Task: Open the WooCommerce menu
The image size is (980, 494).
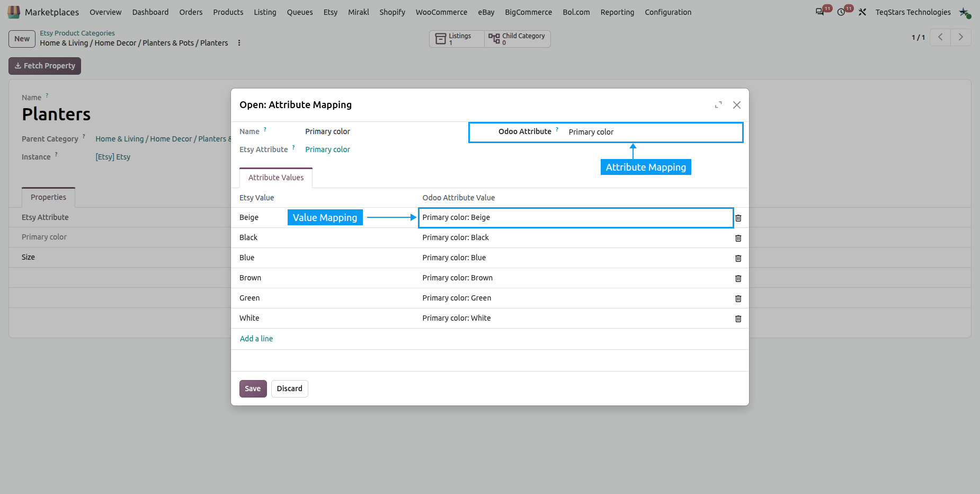Action: [441, 12]
